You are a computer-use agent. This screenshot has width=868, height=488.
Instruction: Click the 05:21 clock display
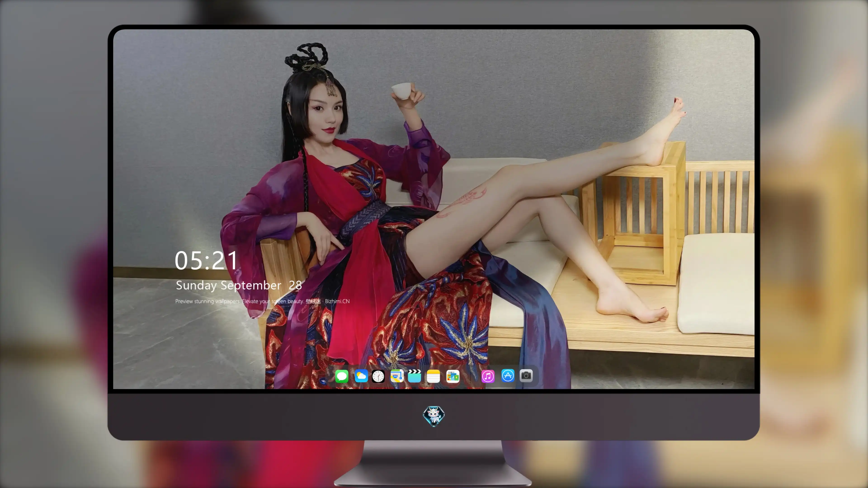206,260
